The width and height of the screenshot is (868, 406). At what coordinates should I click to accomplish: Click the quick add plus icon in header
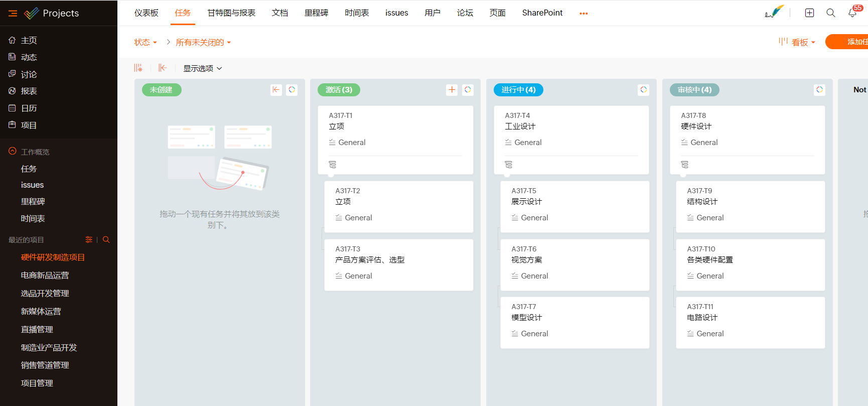tap(809, 13)
